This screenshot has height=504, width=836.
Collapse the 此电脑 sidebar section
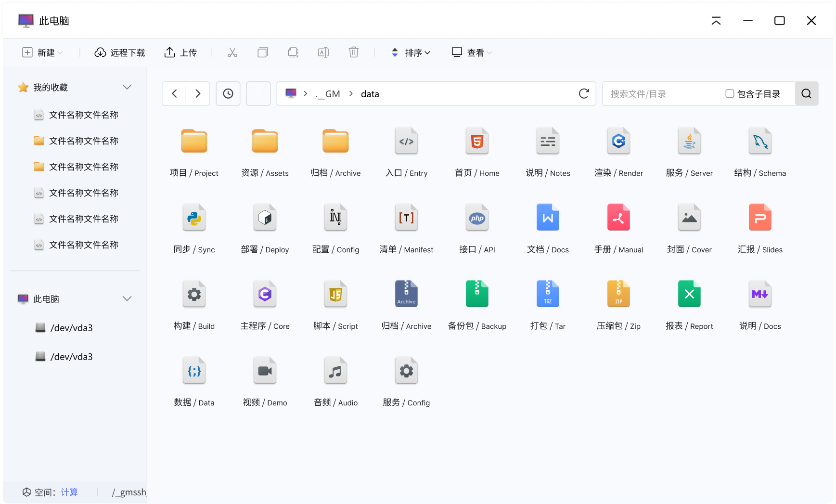click(x=127, y=298)
